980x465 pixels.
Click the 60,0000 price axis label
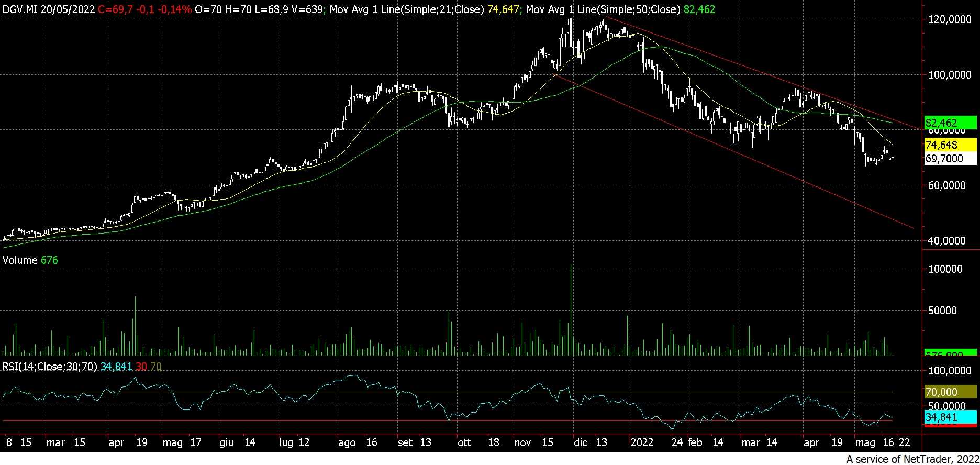tap(946, 185)
